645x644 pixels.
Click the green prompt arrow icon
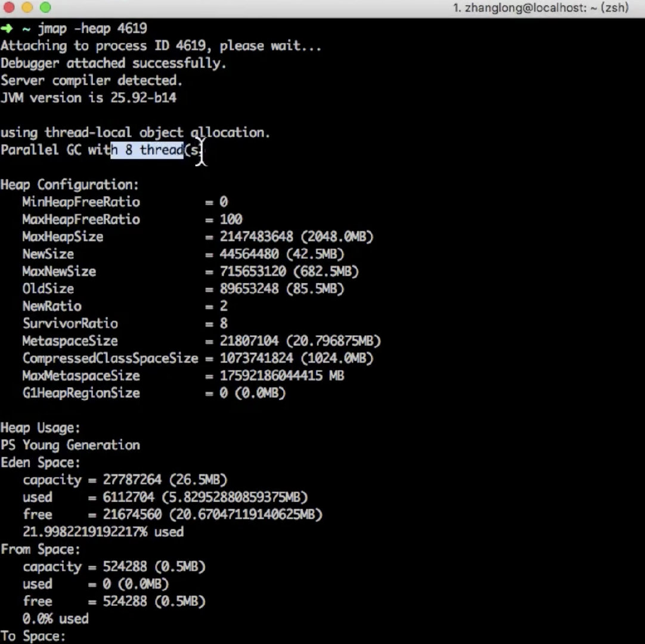tap(7, 29)
